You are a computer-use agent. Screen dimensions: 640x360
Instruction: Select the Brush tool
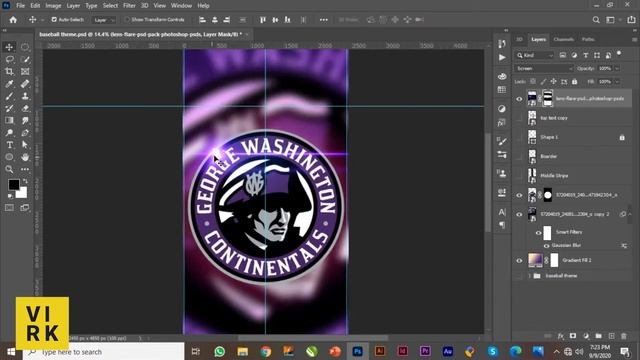pyautogui.click(x=9, y=96)
